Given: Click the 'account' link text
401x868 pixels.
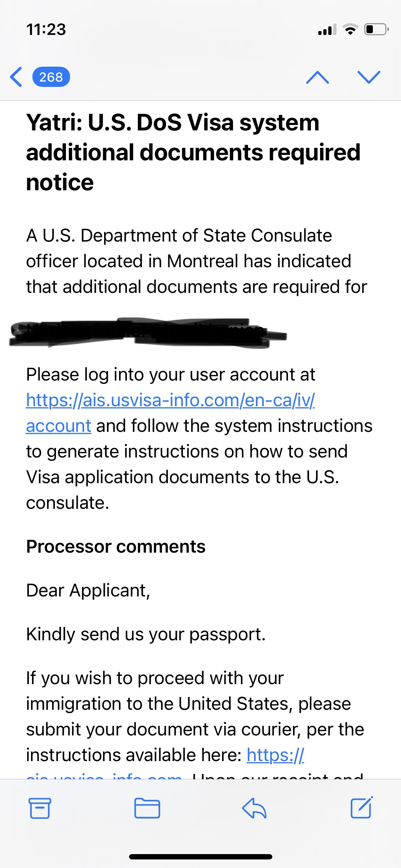Looking at the screenshot, I should click(58, 426).
